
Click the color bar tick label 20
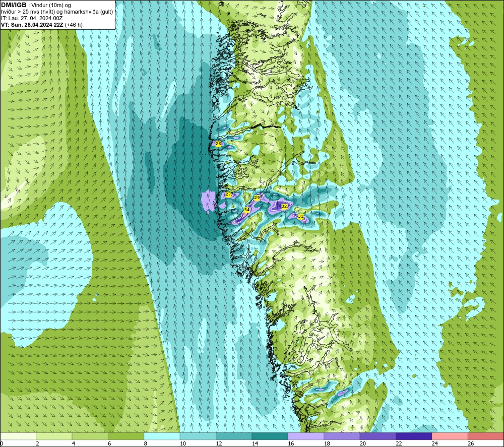(363, 443)
